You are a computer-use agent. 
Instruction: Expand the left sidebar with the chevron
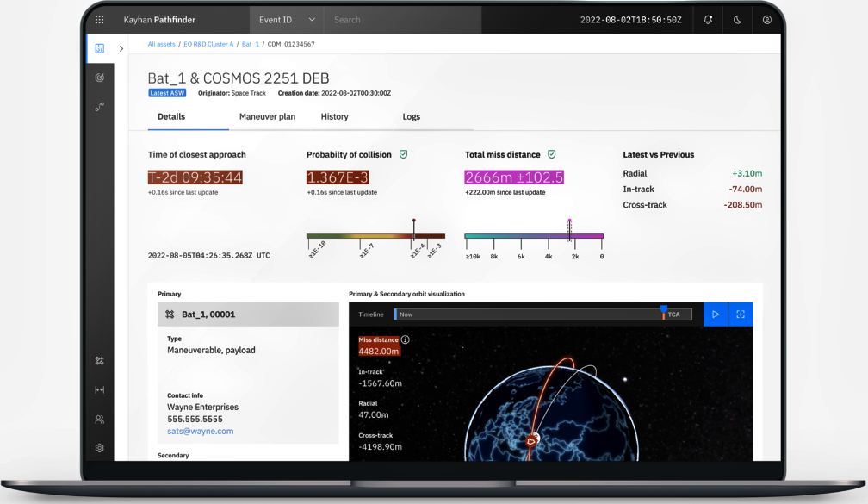coord(121,48)
